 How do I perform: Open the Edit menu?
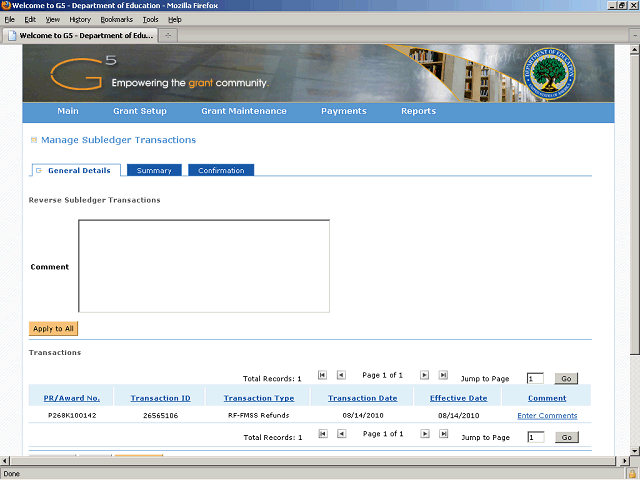[x=30, y=20]
